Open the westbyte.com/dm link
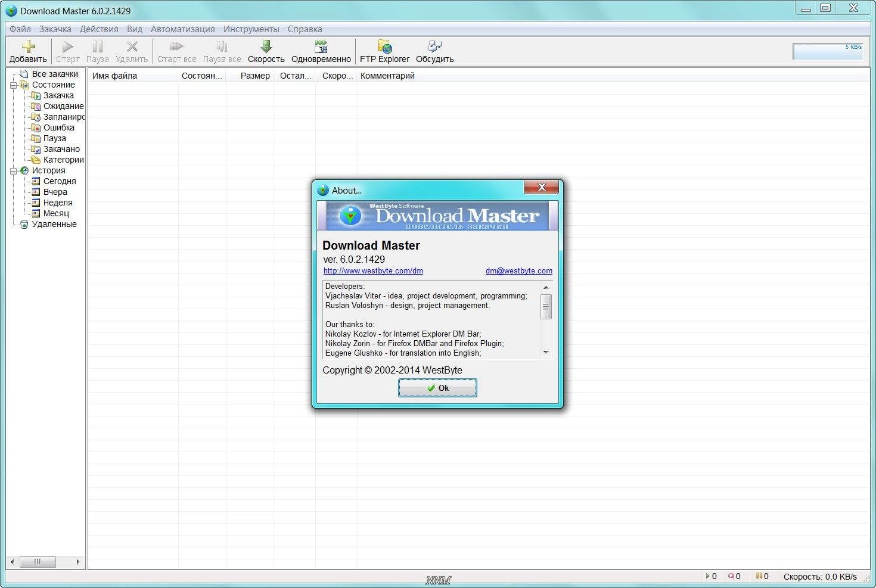Screen dimensions: 876x588 click(373, 270)
